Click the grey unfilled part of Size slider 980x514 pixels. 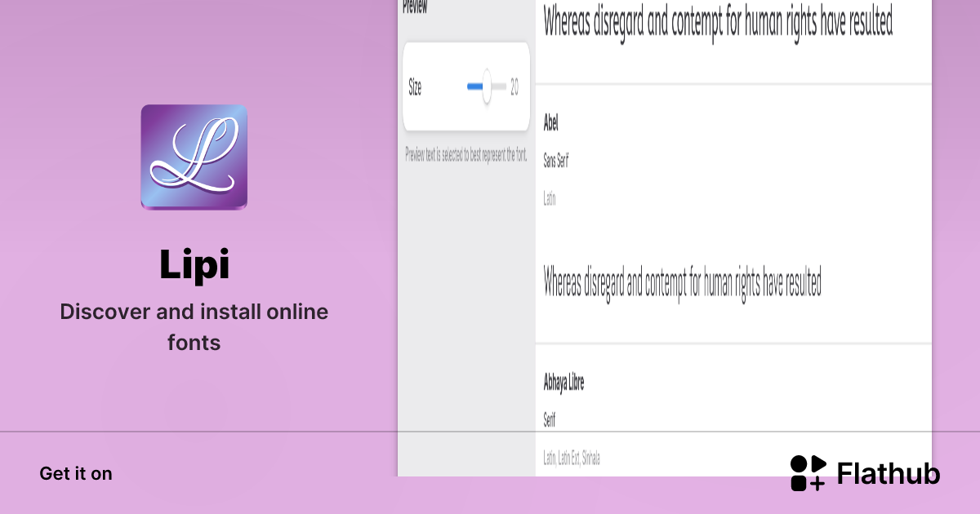click(x=500, y=87)
